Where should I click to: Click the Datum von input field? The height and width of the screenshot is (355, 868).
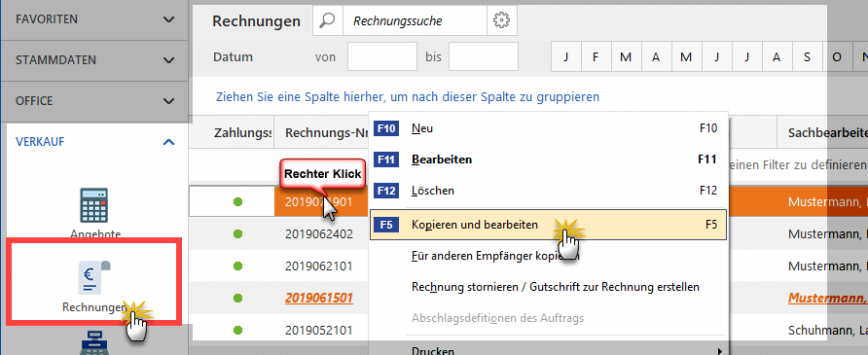[382, 56]
